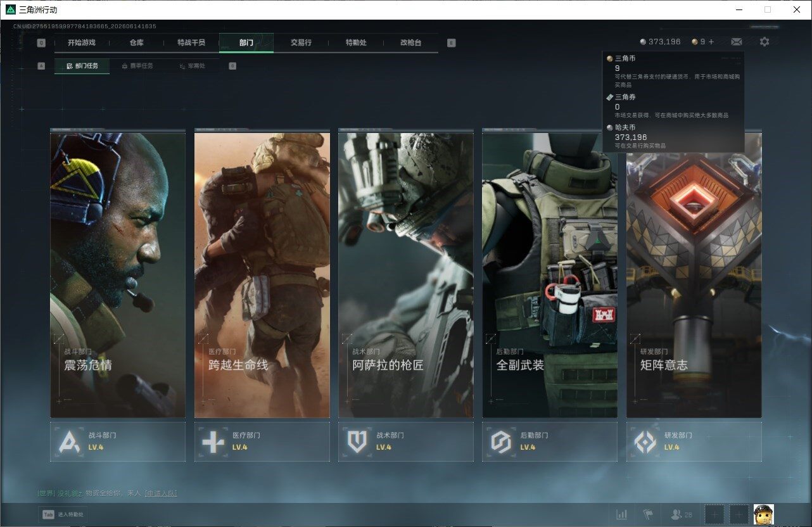
Task: Open the 特勤处 tab
Action: (x=356, y=43)
